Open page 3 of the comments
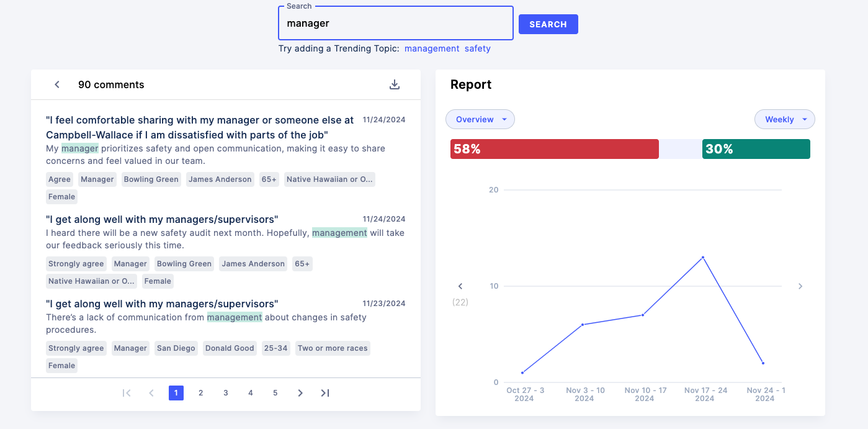Image resolution: width=868 pixels, height=429 pixels. 225,393
